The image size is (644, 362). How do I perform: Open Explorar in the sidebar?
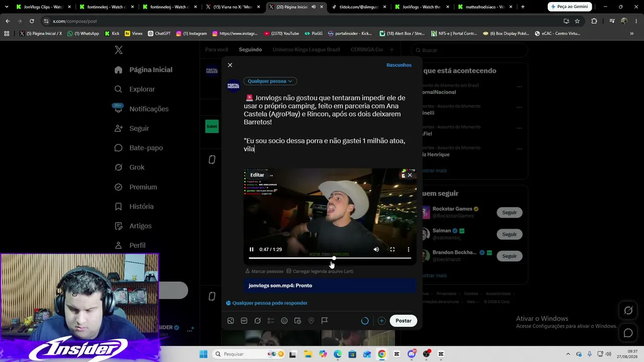click(135, 89)
